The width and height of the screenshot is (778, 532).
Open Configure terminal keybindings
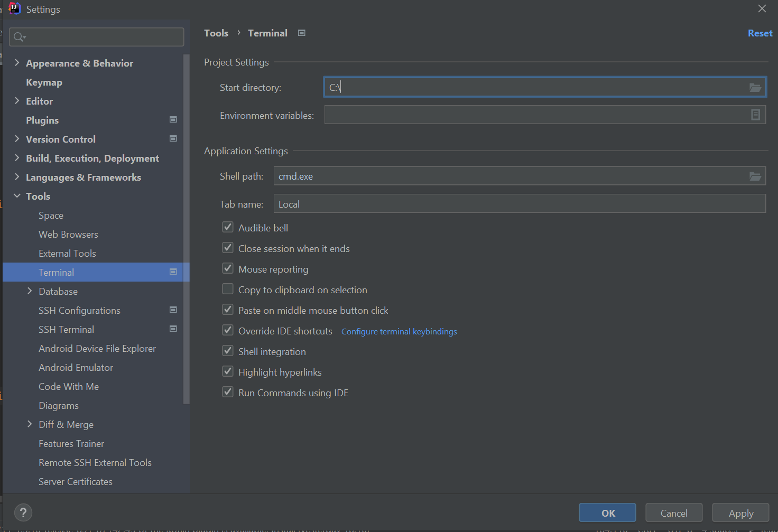[x=399, y=331]
